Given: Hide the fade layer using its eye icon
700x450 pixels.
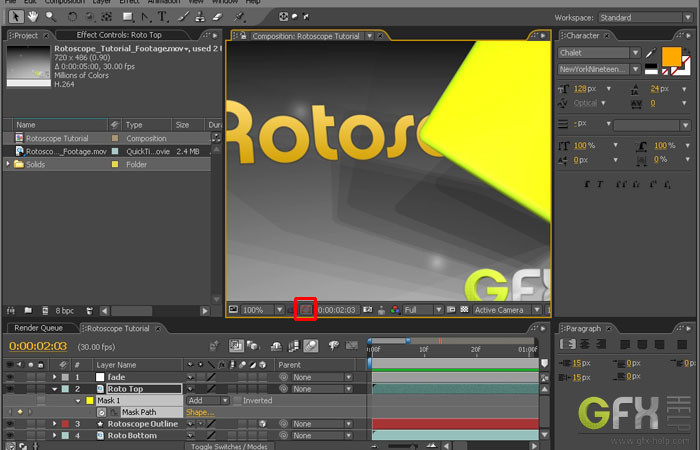Looking at the screenshot, I should pos(11,376).
